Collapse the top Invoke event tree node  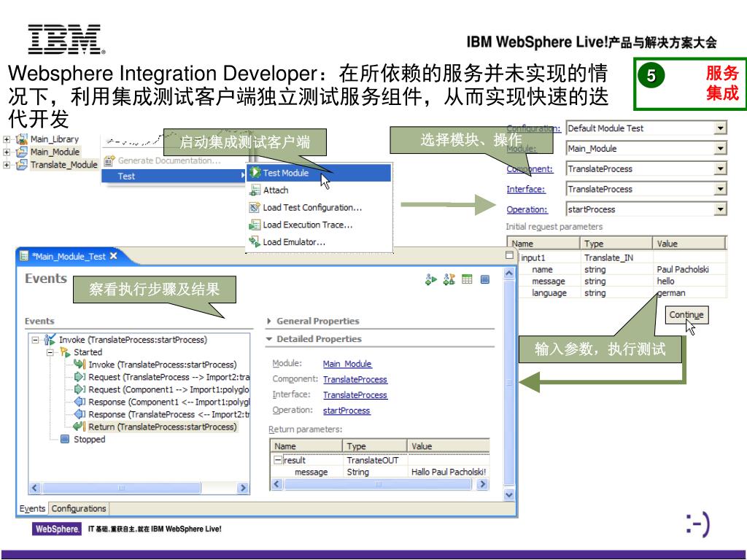click(35, 340)
